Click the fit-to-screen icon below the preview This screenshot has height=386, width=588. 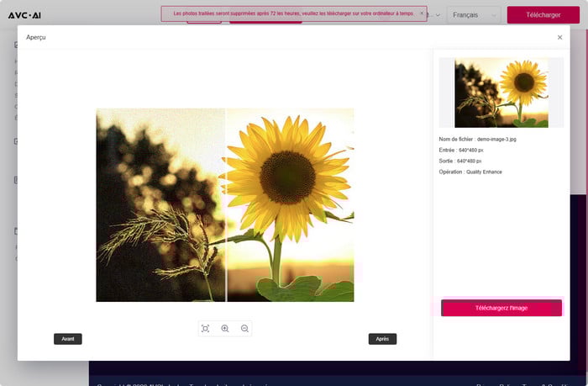click(205, 329)
